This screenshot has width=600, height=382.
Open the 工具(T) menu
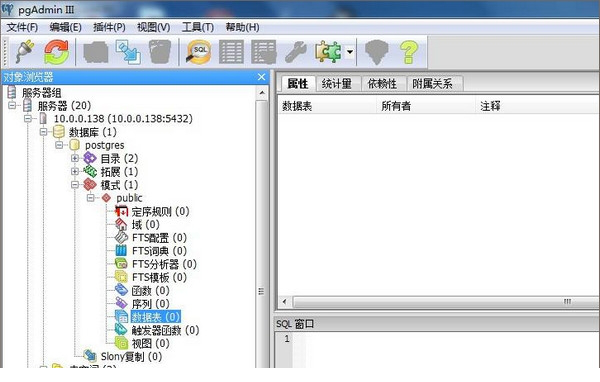[198, 27]
